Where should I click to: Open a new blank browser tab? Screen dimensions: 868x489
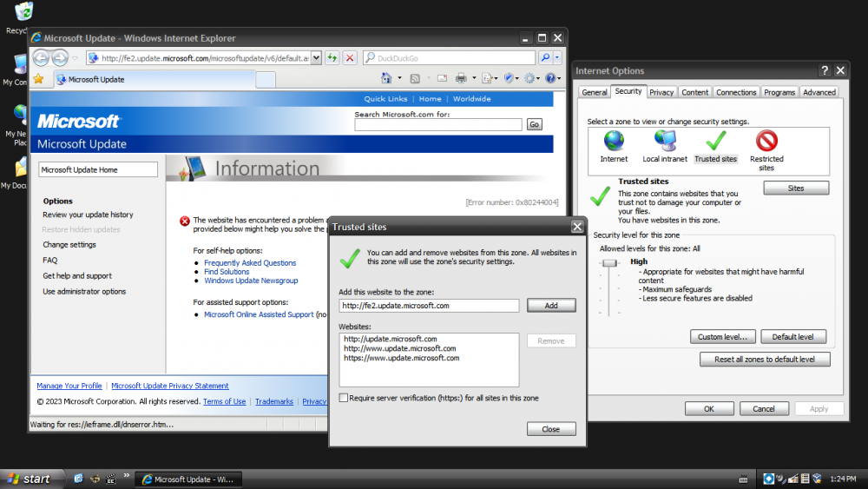click(x=266, y=80)
